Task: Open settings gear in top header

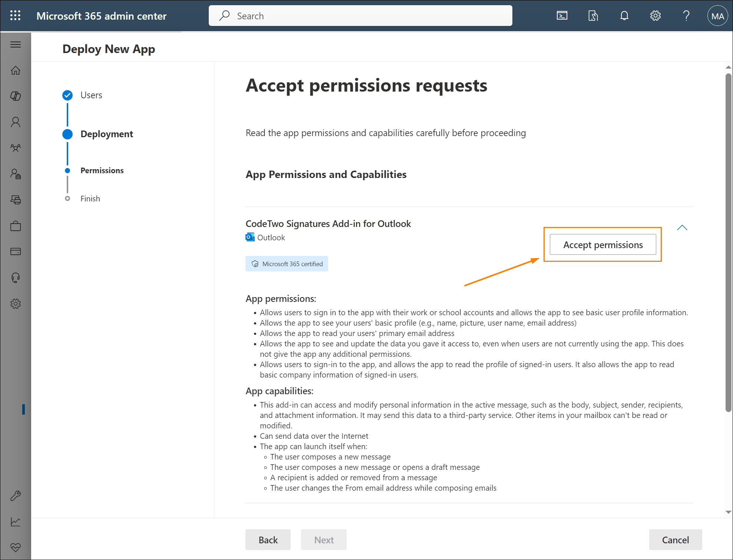Action: pyautogui.click(x=656, y=16)
